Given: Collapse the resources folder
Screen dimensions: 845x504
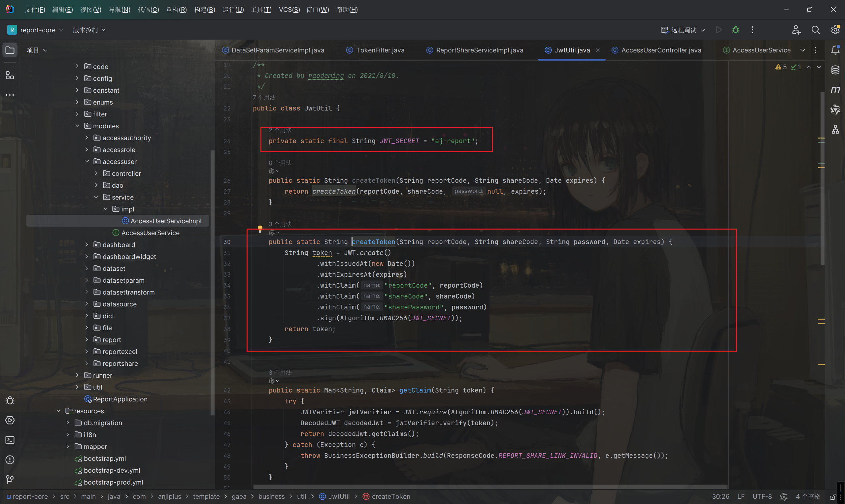Looking at the screenshot, I should coord(58,411).
